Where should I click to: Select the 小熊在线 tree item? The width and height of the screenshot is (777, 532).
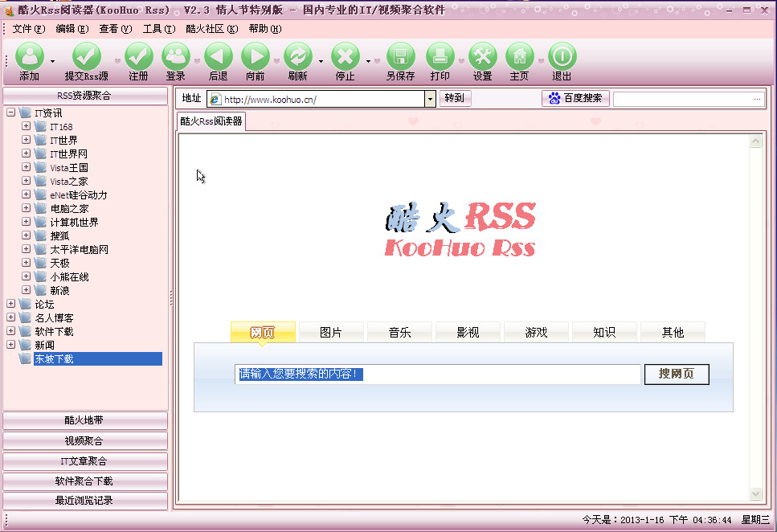69,276
